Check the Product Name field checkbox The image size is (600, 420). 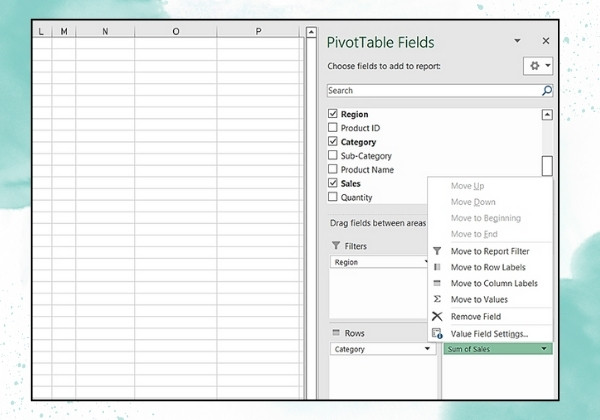pyautogui.click(x=333, y=169)
